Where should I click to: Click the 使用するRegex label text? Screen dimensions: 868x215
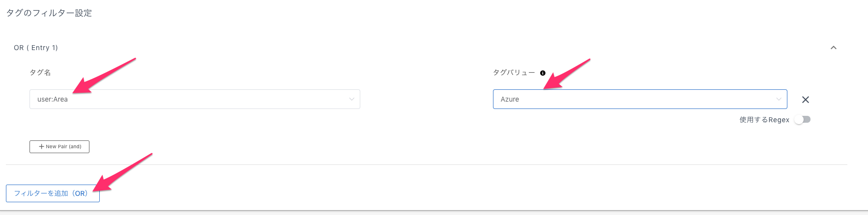pos(764,120)
